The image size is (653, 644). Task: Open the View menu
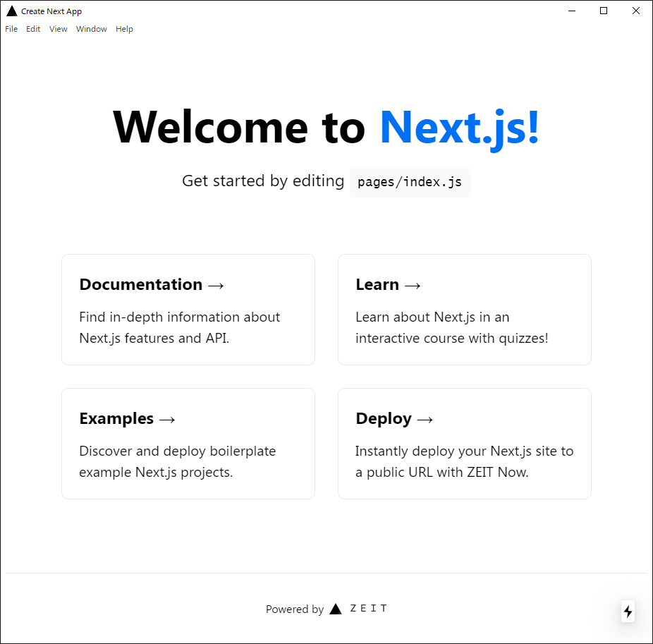coord(59,29)
